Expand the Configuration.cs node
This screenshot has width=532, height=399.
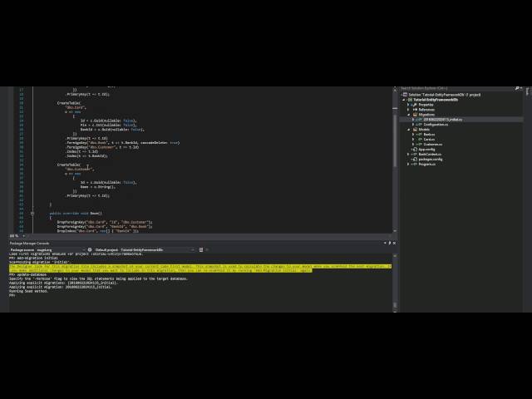413,125
